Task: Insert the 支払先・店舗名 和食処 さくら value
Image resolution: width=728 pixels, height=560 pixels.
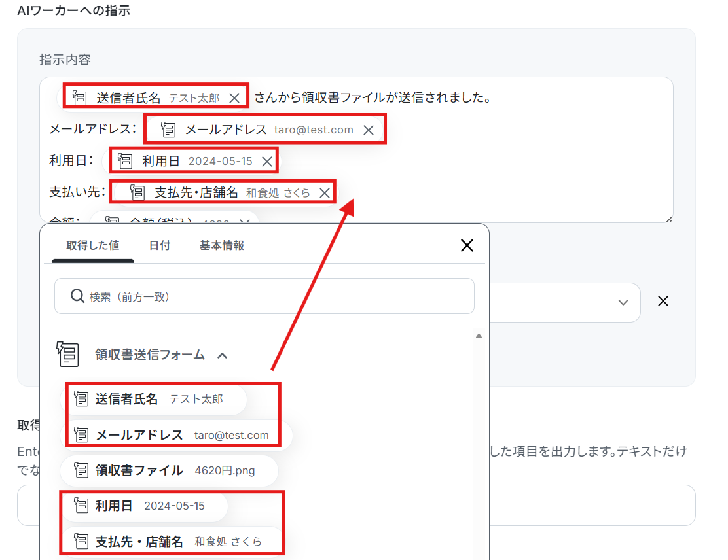Action: [x=173, y=542]
